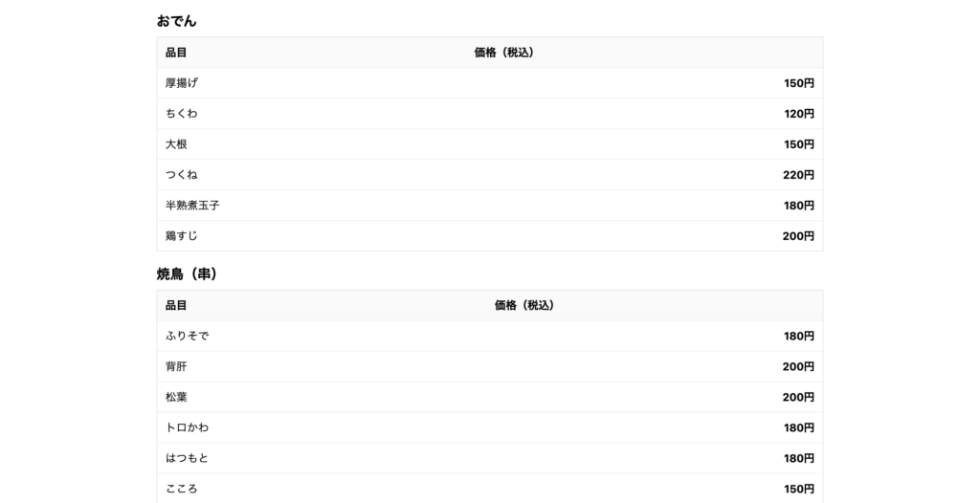
Task: Click the 価格（税込） header in the おでん table
Action: coord(504,53)
